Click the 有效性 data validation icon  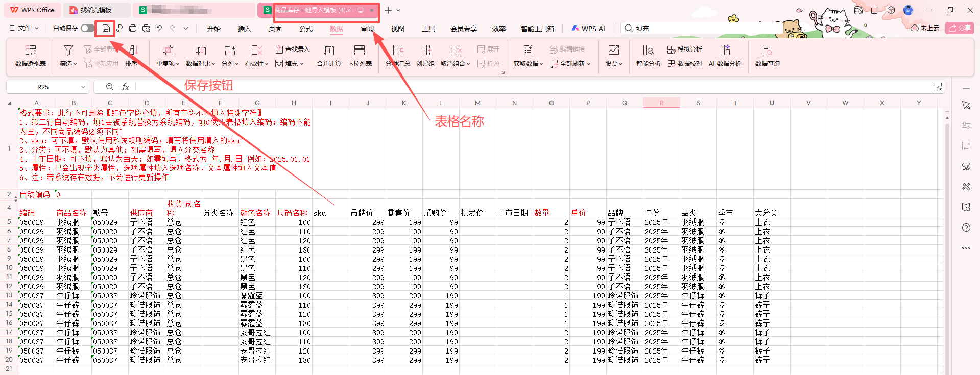[256, 50]
